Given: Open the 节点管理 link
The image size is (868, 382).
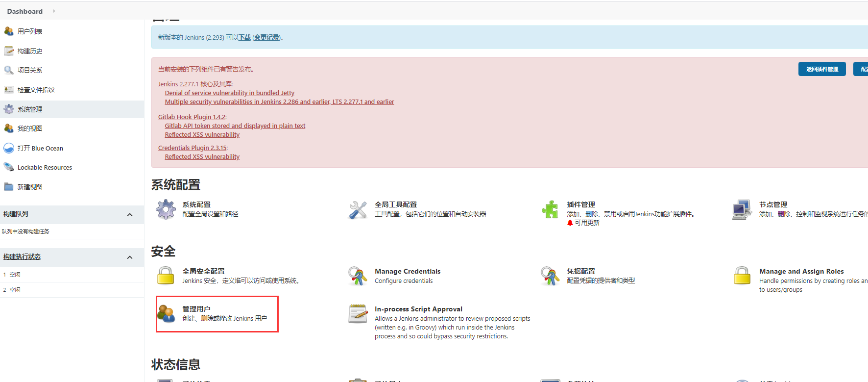Looking at the screenshot, I should [x=773, y=204].
